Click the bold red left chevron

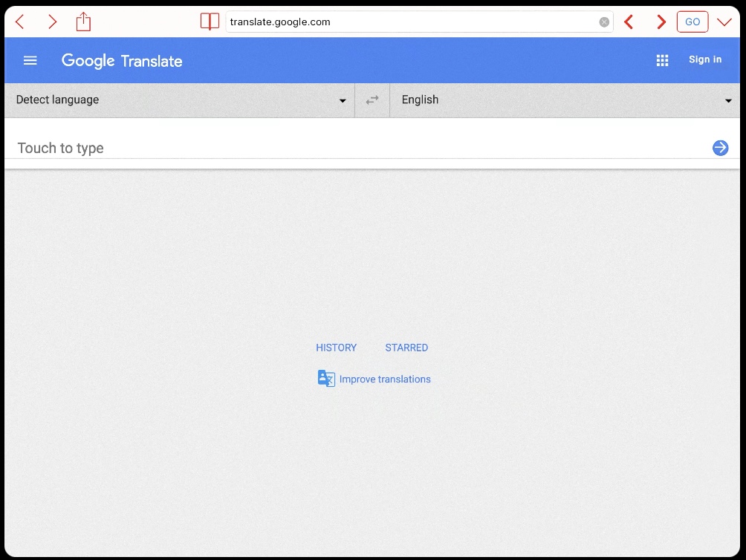coord(629,22)
